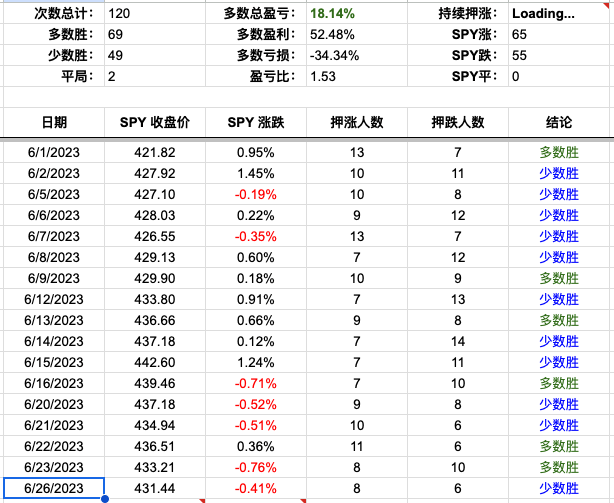The width and height of the screenshot is (614, 503).
Task: Select closing price 442.60
Action: [x=155, y=362]
